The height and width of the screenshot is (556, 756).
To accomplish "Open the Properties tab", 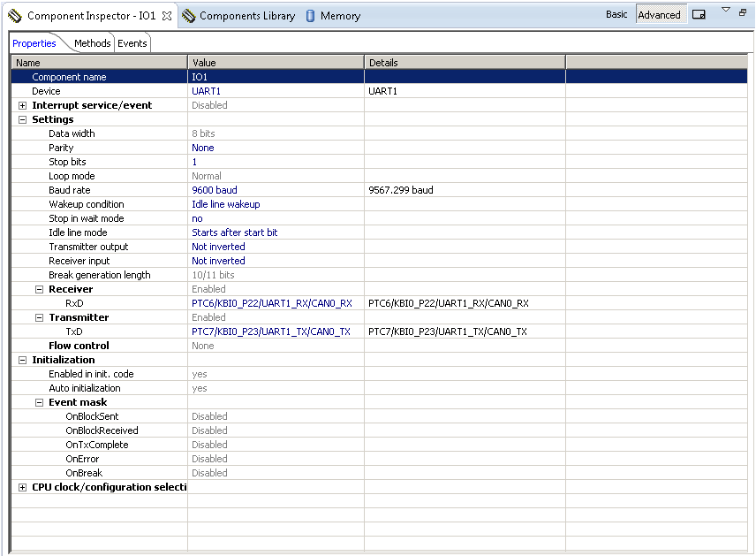I will coord(34,43).
